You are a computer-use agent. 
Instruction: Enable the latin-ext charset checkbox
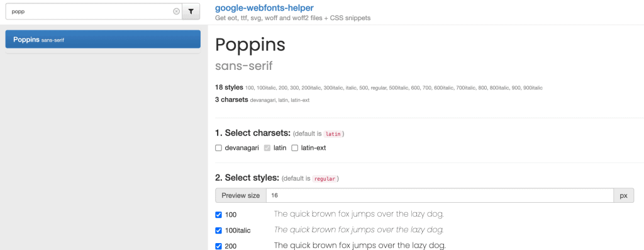click(294, 148)
